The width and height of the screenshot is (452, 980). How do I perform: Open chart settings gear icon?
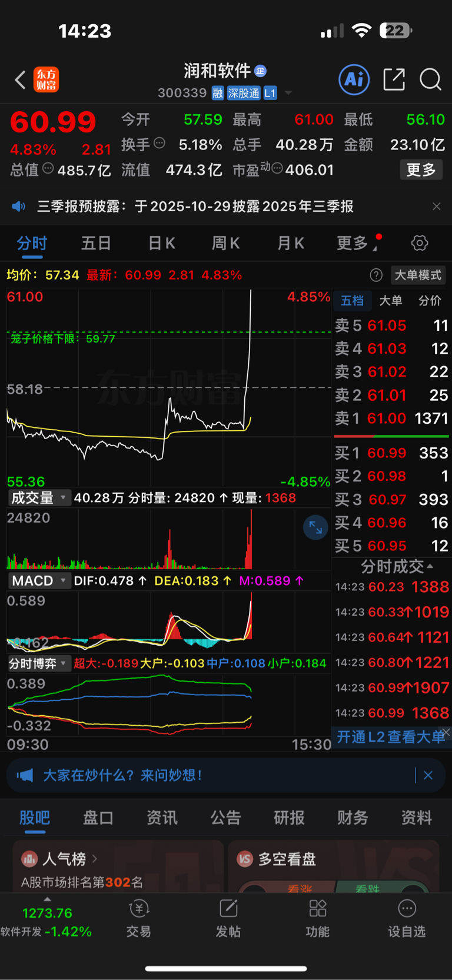tap(419, 242)
